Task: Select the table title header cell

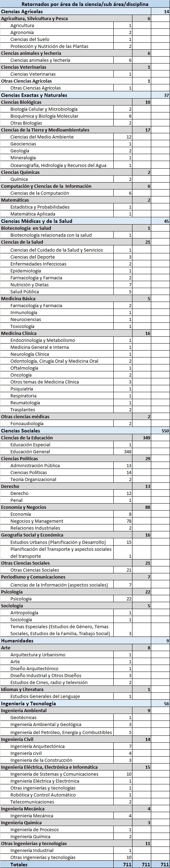Action: pyautogui.click(x=85, y=4)
